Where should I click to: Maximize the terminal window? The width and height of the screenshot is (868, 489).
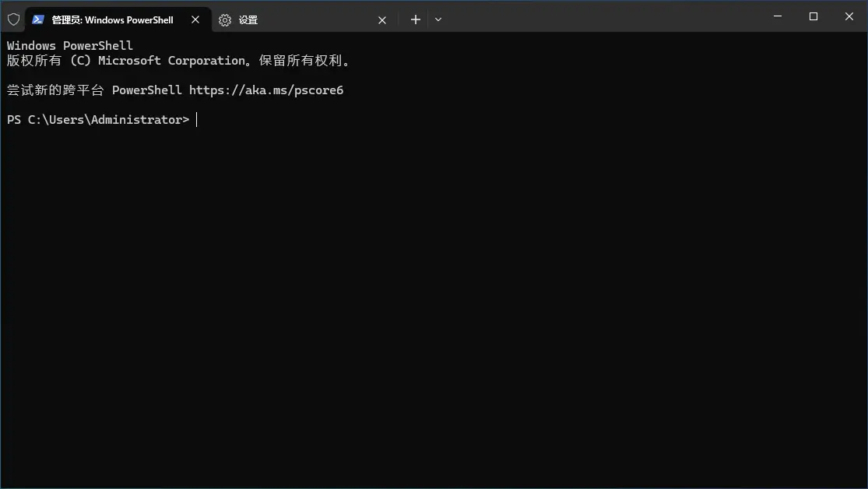(814, 16)
